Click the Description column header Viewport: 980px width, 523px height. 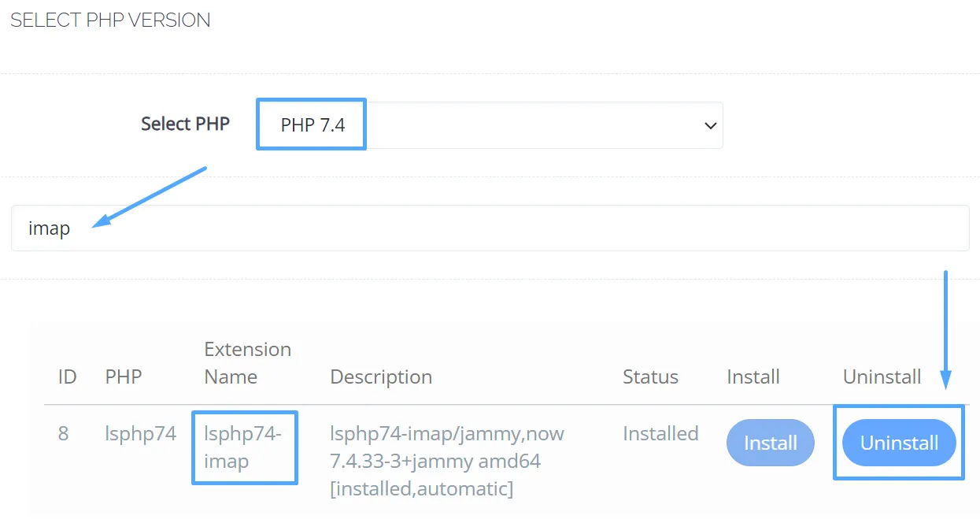pos(381,377)
